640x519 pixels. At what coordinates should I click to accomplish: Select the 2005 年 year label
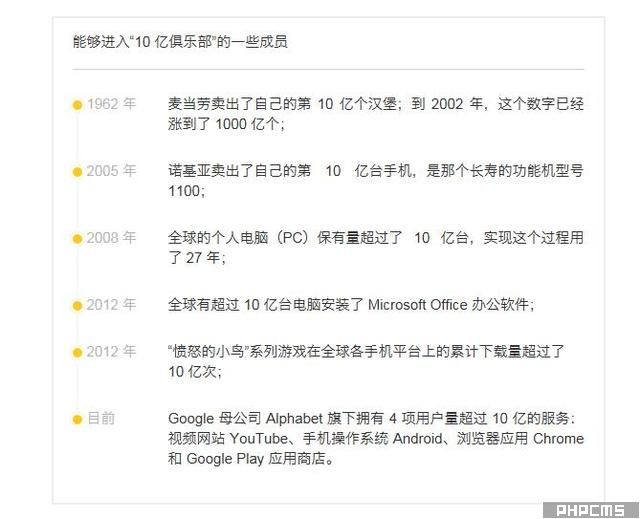[111, 171]
